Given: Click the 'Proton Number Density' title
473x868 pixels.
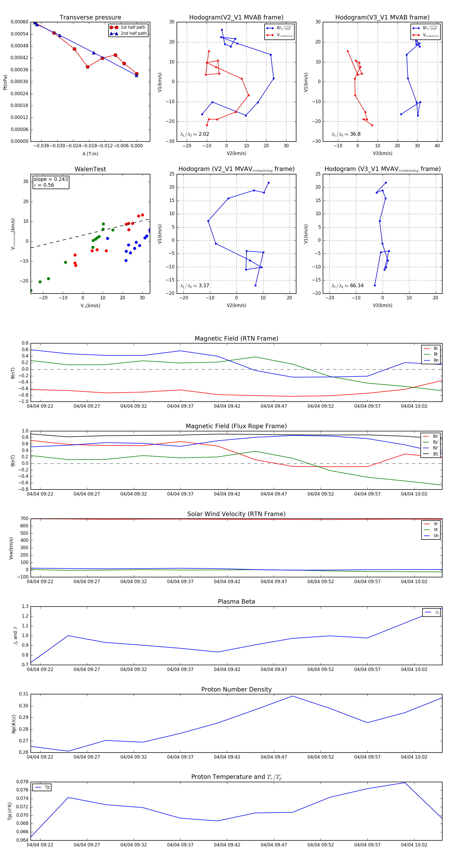Looking at the screenshot, I should [236, 689].
